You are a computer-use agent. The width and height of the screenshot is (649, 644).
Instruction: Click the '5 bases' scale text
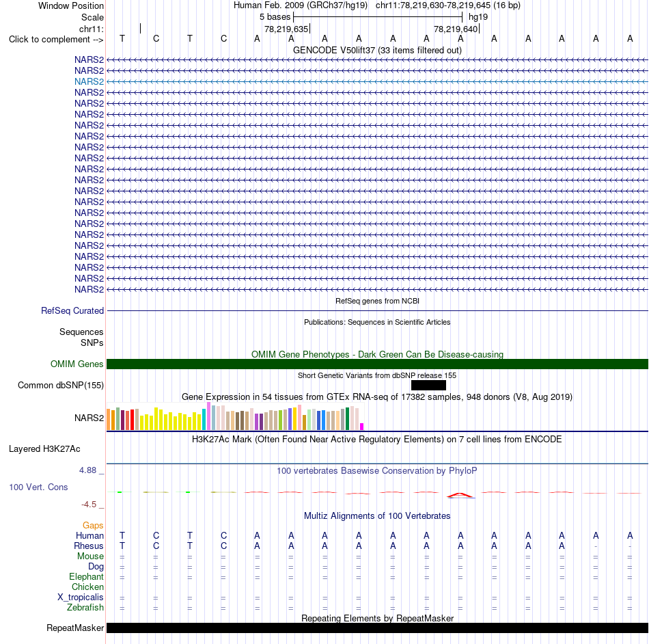[275, 17]
